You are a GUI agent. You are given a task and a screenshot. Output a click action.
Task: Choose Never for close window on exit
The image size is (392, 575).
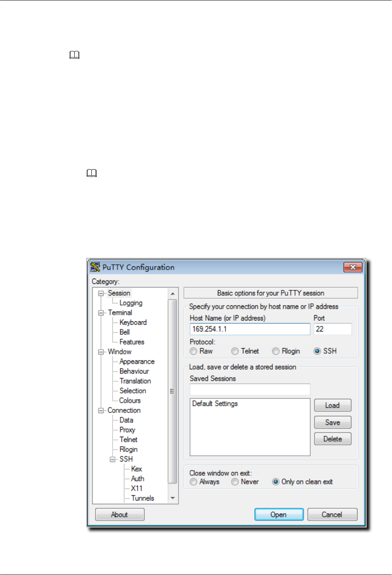pyautogui.click(x=235, y=481)
